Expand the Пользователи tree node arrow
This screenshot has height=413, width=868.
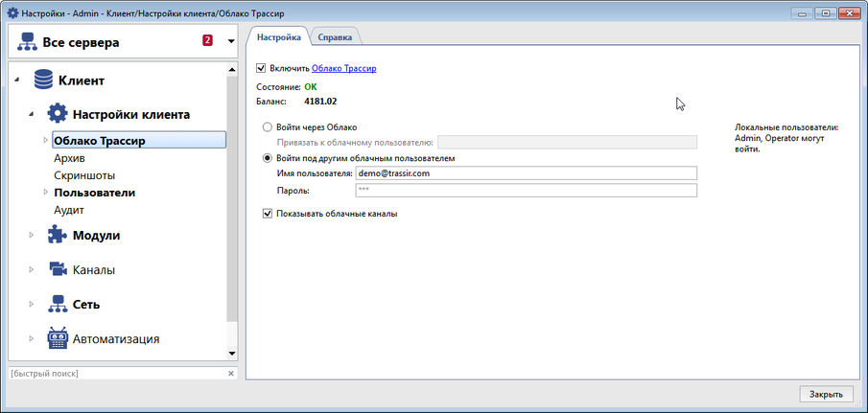45,193
